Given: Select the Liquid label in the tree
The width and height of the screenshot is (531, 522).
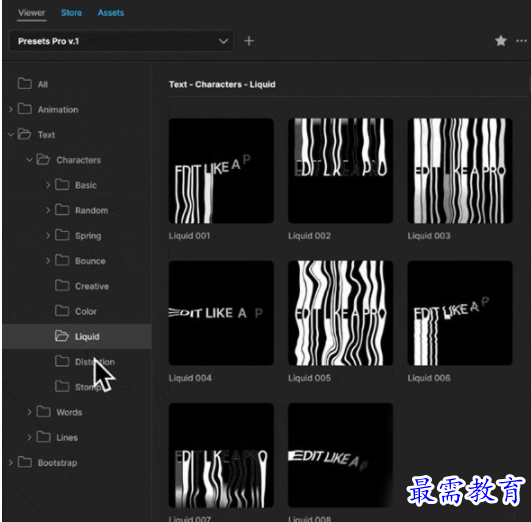Looking at the screenshot, I should coord(87,337).
